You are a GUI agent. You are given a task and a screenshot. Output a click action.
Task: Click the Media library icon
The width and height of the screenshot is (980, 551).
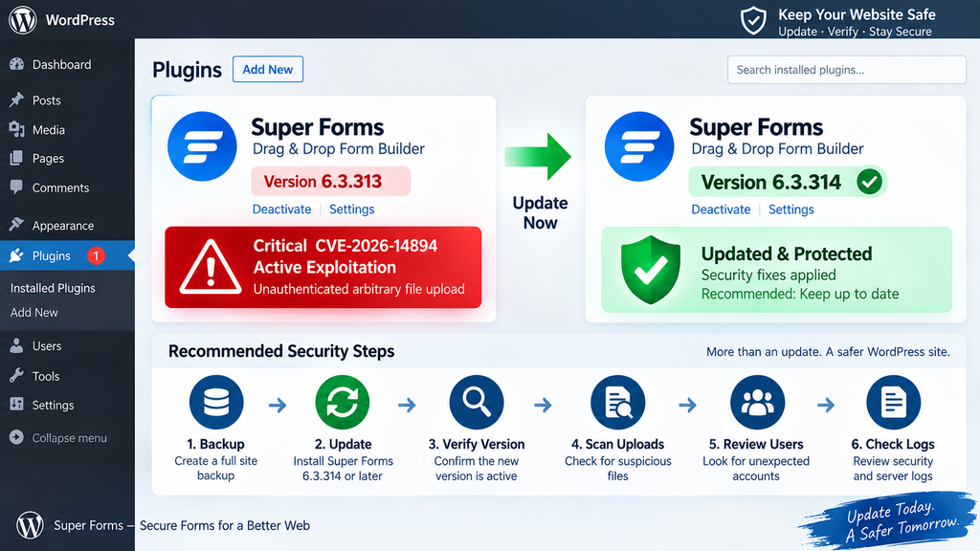pos(17,129)
